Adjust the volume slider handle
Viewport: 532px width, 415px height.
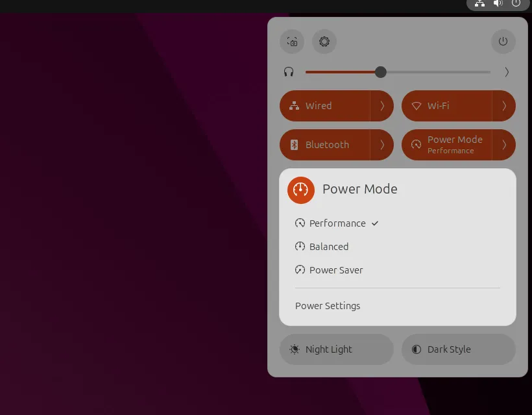[x=380, y=72]
